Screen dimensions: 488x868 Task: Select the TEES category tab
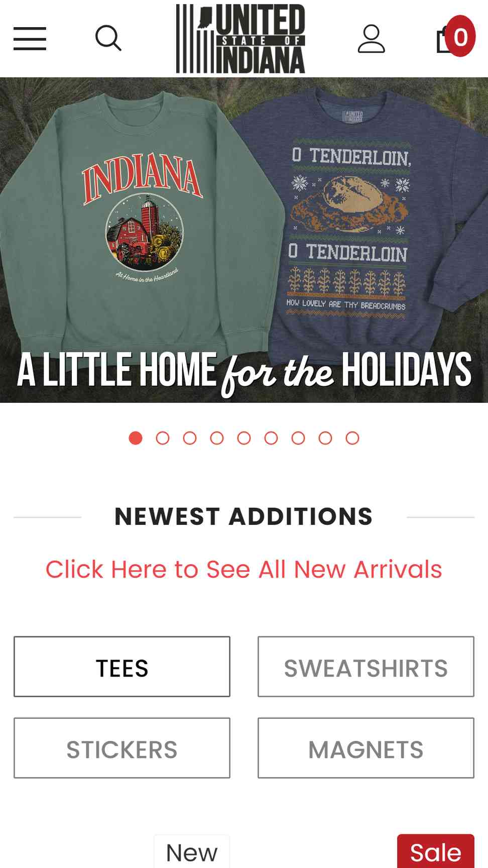click(122, 667)
